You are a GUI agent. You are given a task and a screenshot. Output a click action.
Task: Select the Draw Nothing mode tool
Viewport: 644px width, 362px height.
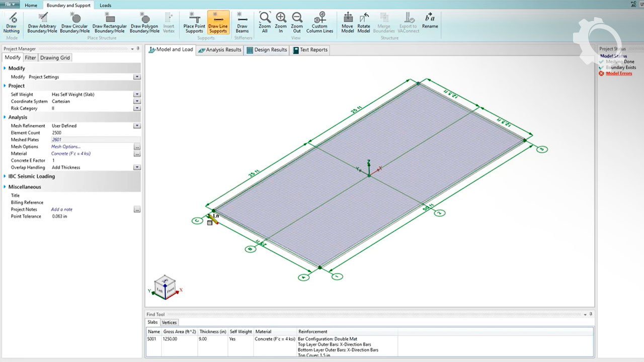(x=11, y=22)
